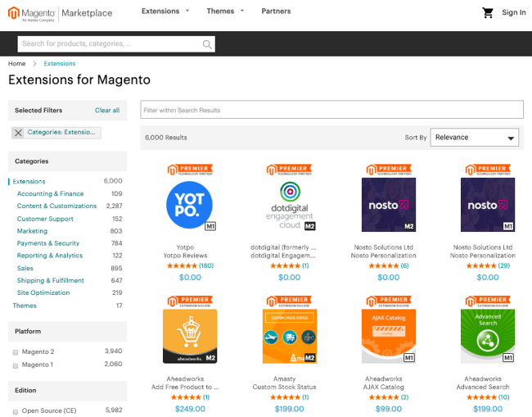Check the Magento 2 platform checkbox

tap(16, 352)
